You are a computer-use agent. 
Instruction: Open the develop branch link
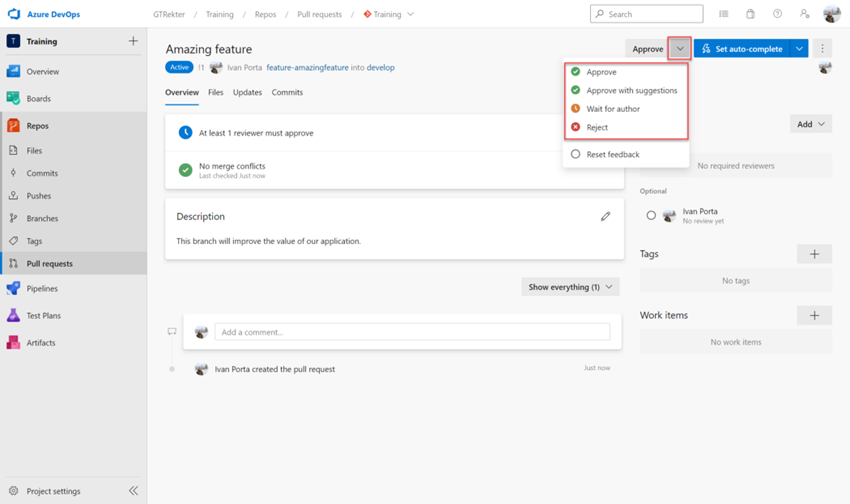pos(381,68)
